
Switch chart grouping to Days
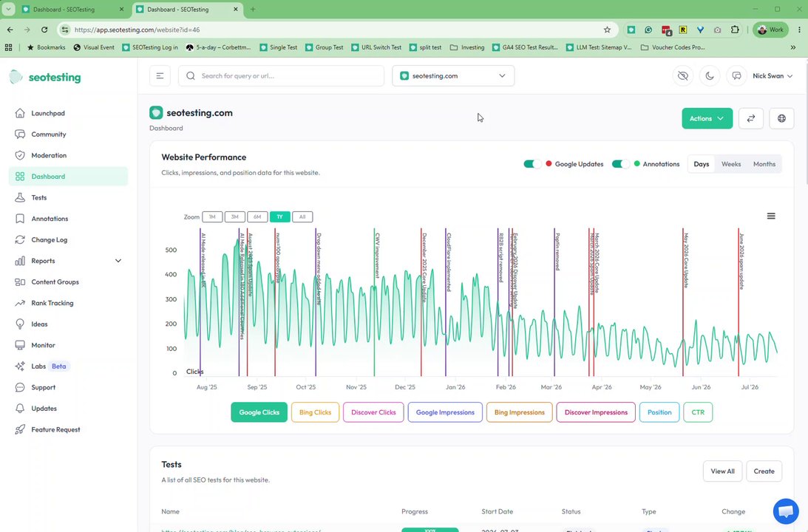pyautogui.click(x=702, y=164)
